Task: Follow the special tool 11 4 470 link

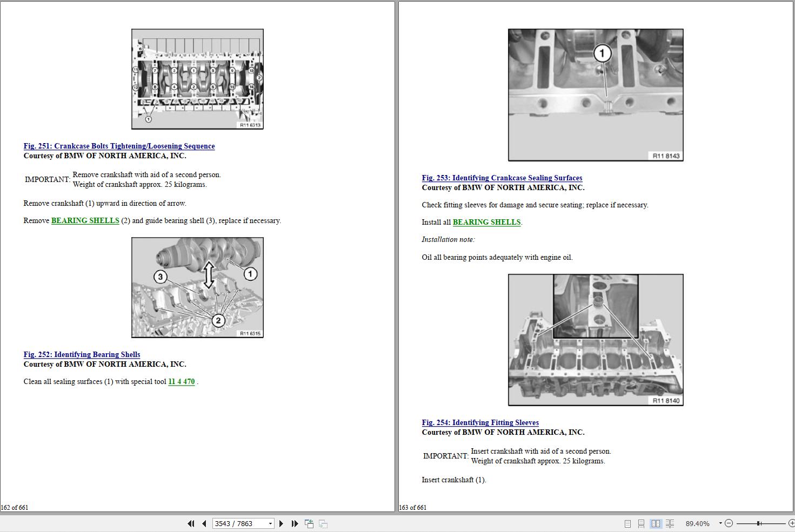Action: coord(181,381)
